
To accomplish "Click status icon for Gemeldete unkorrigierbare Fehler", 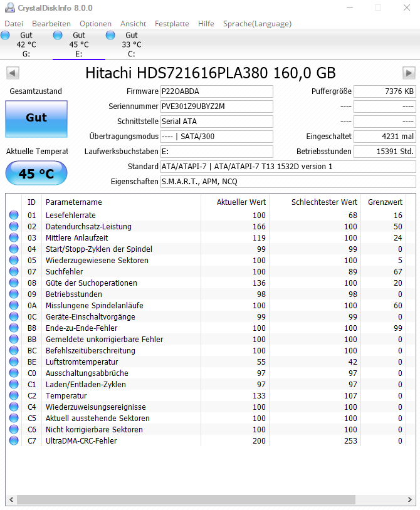I will coord(14,339).
